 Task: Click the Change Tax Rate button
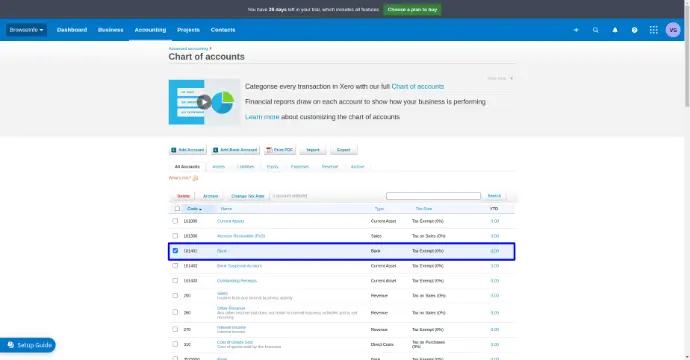pyautogui.click(x=248, y=196)
